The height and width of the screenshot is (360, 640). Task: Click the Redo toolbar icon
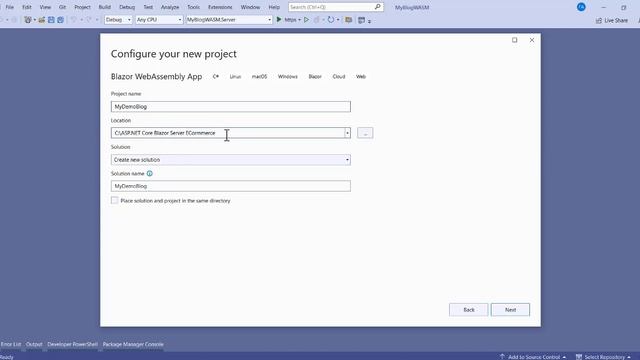click(x=89, y=20)
